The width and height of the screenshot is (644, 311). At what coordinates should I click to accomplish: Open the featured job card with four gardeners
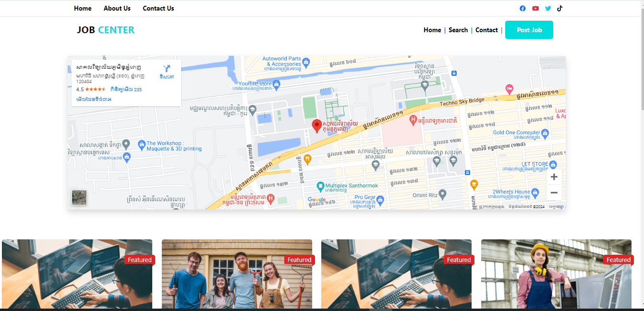tap(237, 276)
